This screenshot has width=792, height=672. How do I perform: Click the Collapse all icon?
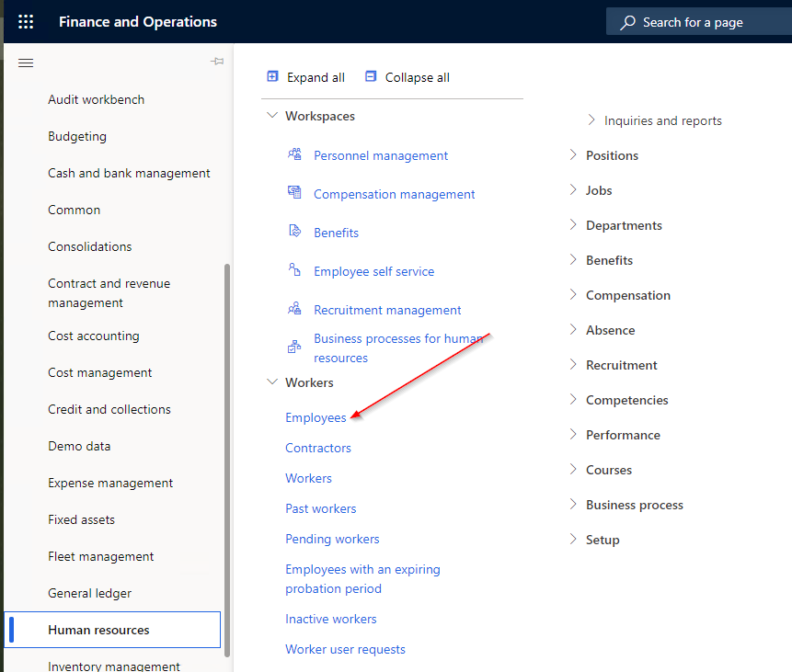[371, 76]
